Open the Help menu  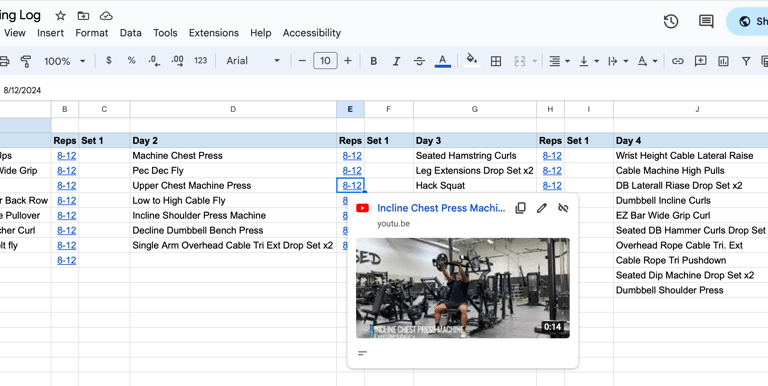click(x=261, y=33)
